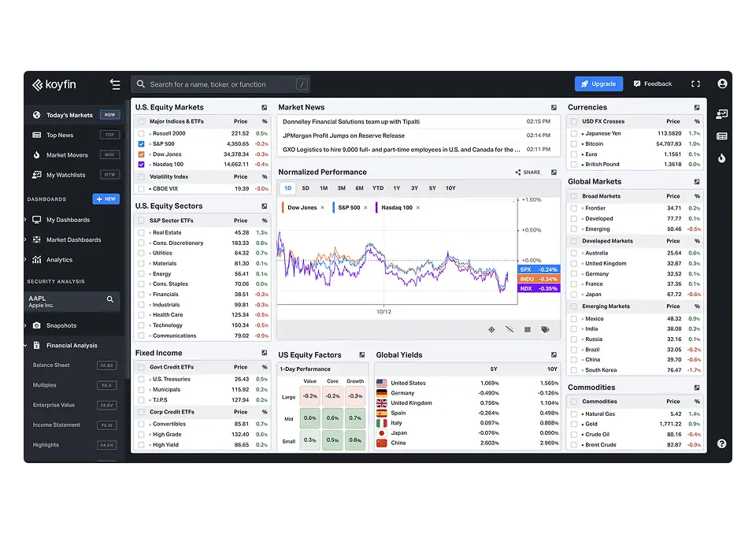This screenshot has height=534, width=756.
Task: Open Market Movers in sidebar
Action: 72,155
